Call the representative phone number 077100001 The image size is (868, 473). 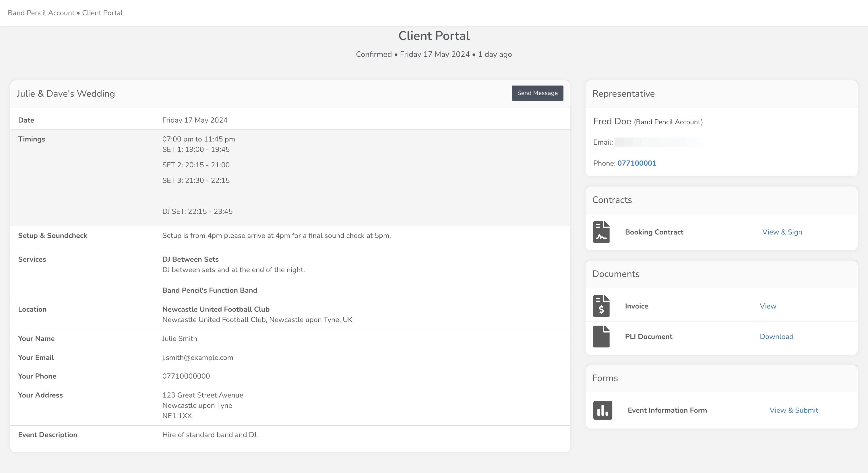point(637,163)
